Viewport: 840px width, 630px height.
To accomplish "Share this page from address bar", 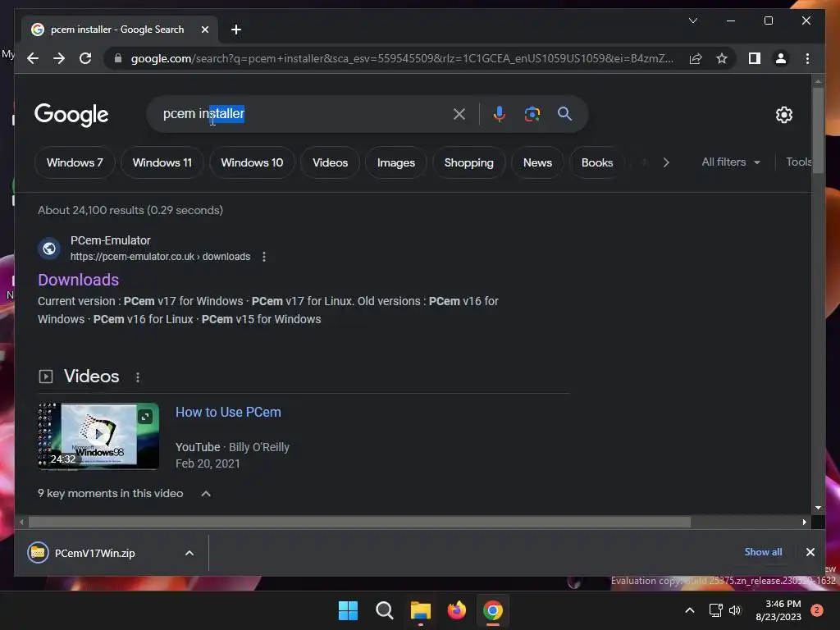I will click(x=696, y=58).
